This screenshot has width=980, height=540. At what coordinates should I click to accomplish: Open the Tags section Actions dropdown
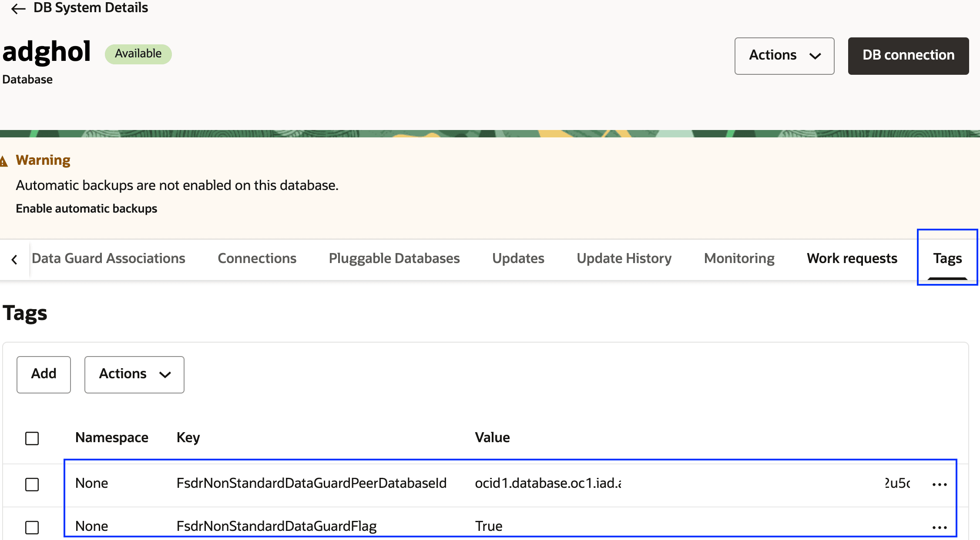click(134, 374)
